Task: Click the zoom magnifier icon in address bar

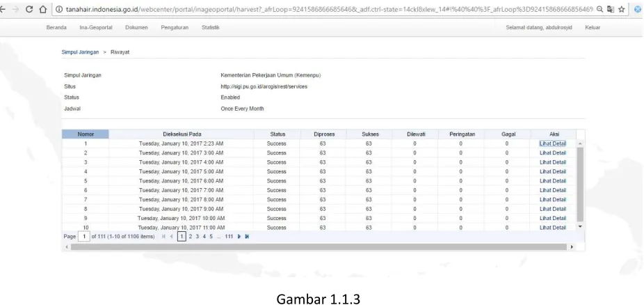Action: pyautogui.click(x=600, y=9)
